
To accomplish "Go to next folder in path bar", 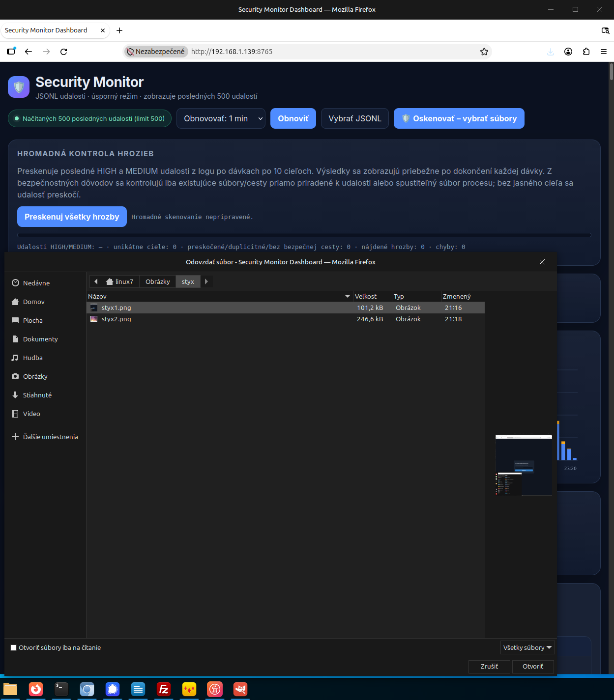I will pyautogui.click(x=206, y=281).
